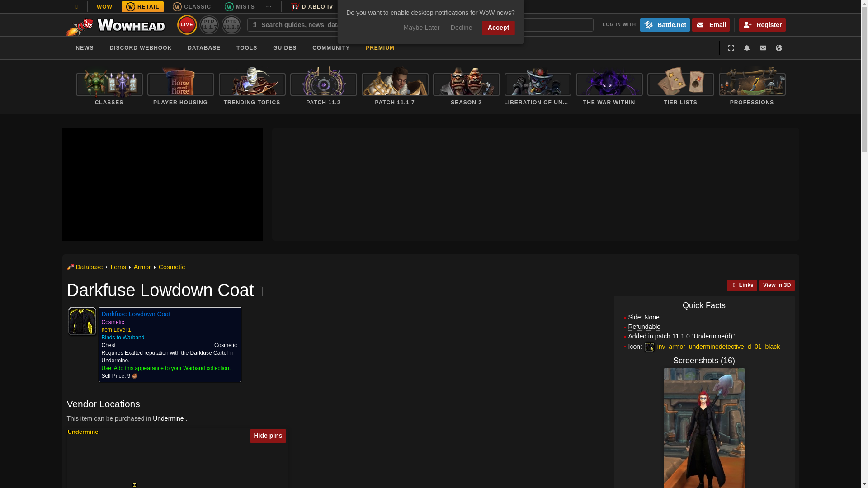The height and width of the screenshot is (488, 868).
Task: Expand more game versions with ellipsis
Action: [x=269, y=7]
